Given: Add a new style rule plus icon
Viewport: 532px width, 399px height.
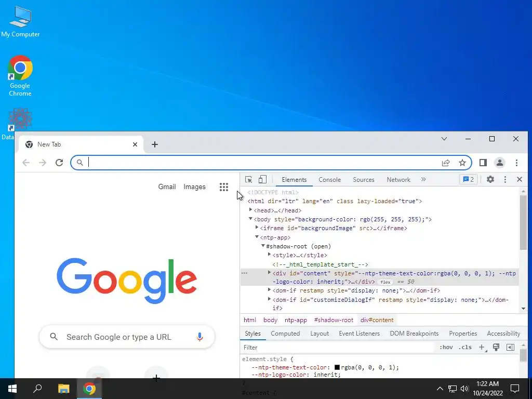Looking at the screenshot, I should click(482, 347).
